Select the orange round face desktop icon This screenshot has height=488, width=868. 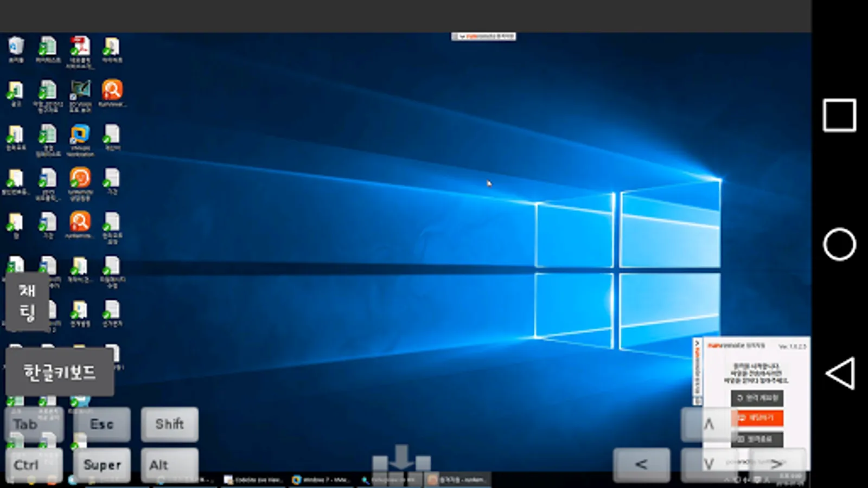pyautogui.click(x=80, y=184)
